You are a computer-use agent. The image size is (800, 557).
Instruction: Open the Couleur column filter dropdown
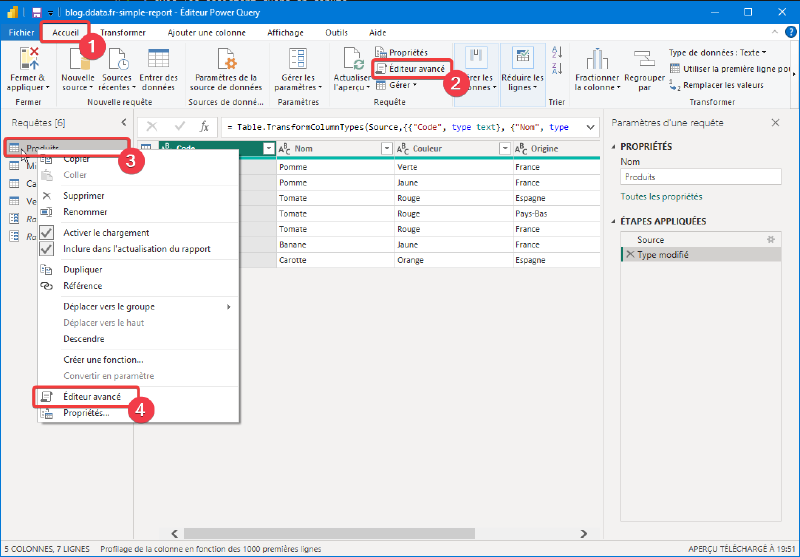[x=505, y=148]
